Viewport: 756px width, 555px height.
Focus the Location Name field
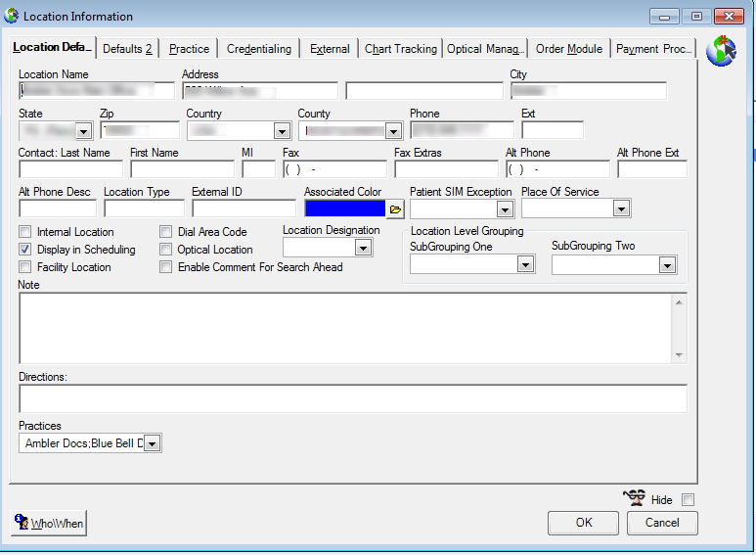pyautogui.click(x=97, y=91)
